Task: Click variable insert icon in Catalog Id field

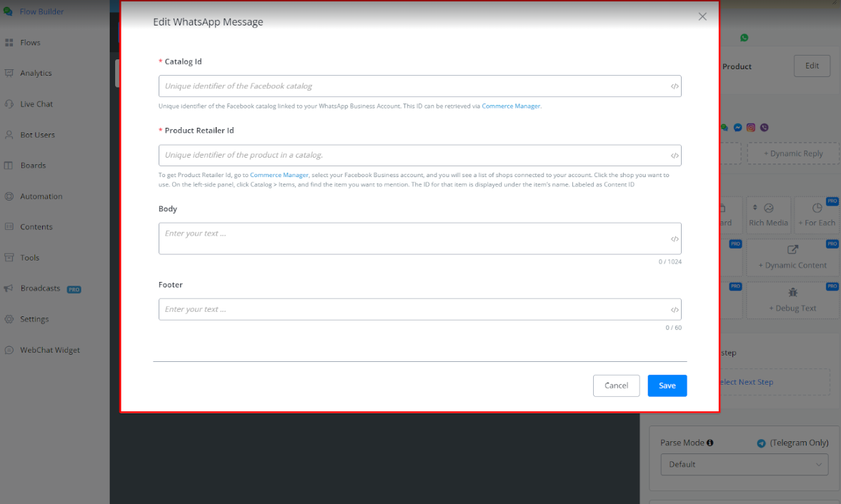Action: [x=674, y=86]
